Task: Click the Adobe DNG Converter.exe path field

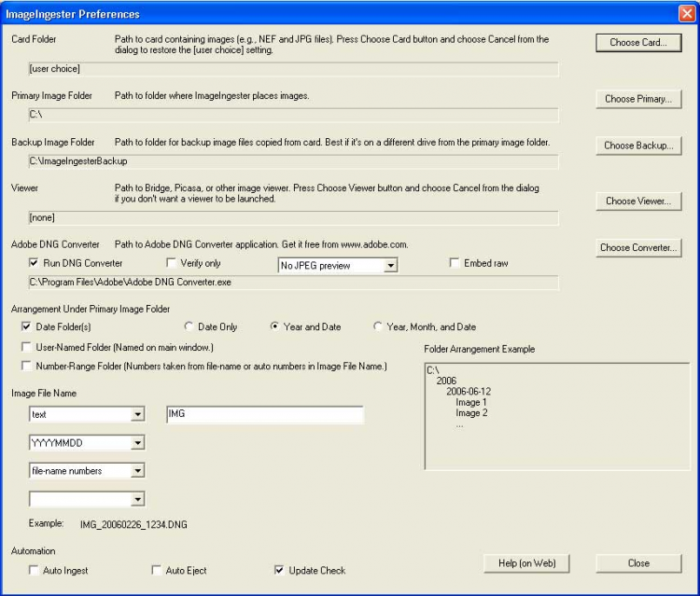Action: 293,283
